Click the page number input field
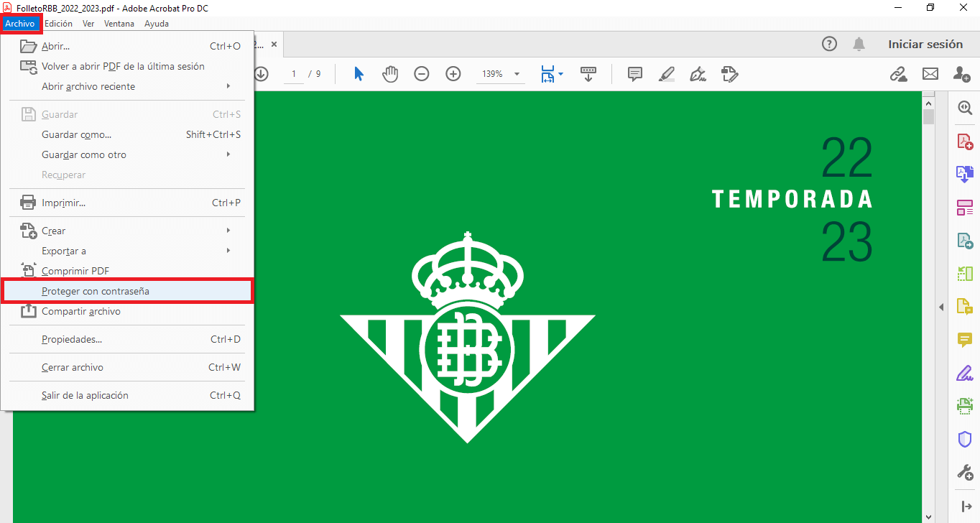Screen dimensions: 980x523 294,74
